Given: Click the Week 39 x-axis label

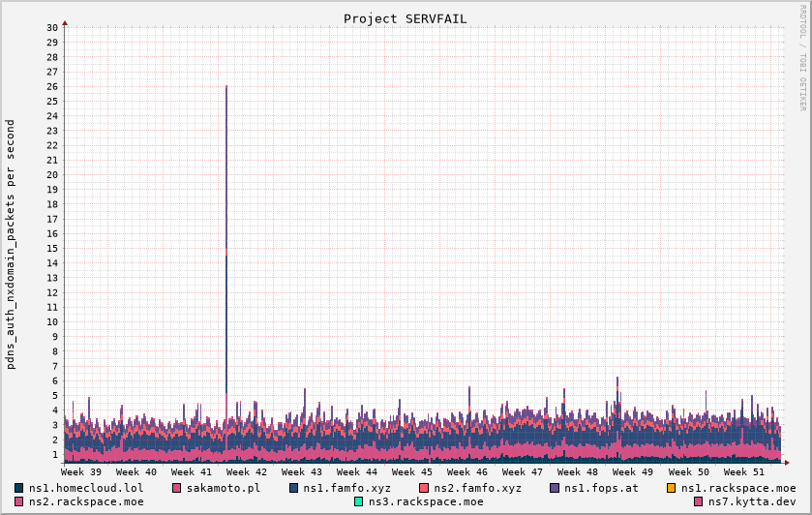Looking at the screenshot, I should coord(80,471).
